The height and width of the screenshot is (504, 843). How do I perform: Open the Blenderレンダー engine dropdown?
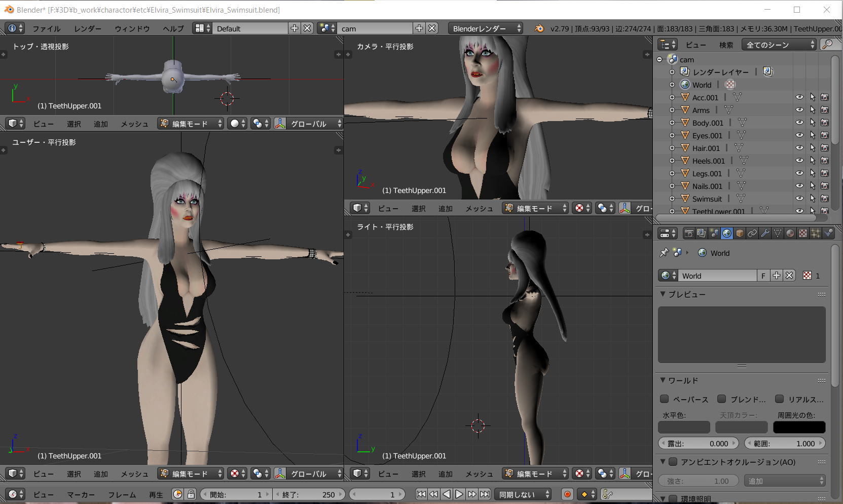click(486, 28)
